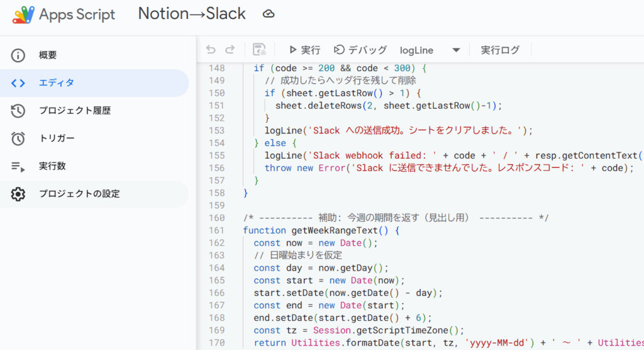
Task: Click the undo arrow in toolbar
Action: [x=211, y=50]
